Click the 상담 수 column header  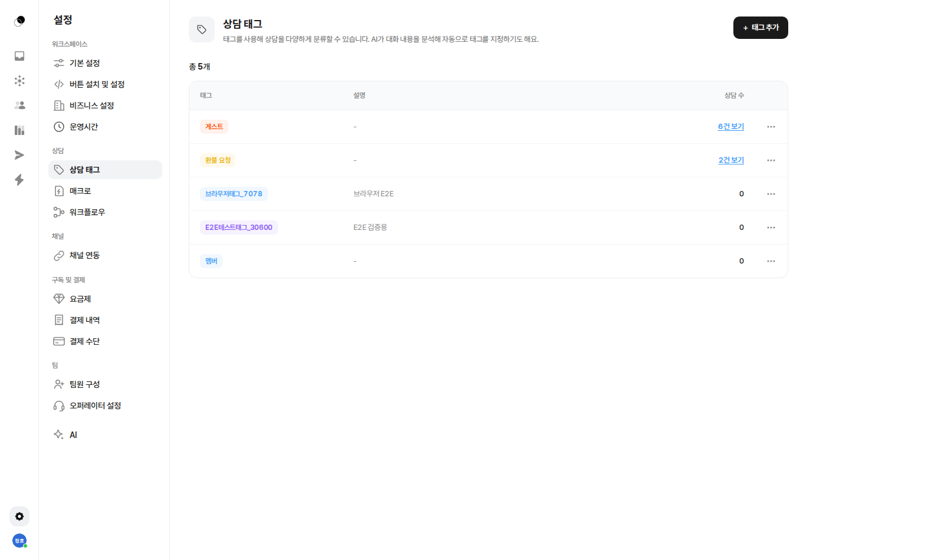click(734, 95)
